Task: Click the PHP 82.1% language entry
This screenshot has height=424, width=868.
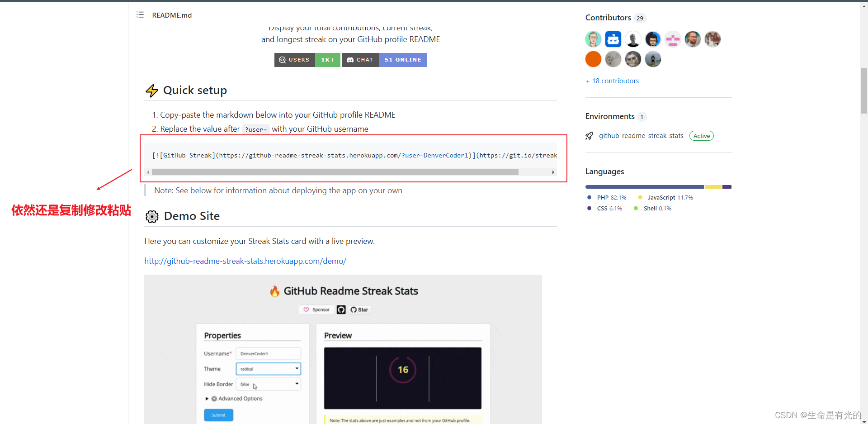Action: point(607,198)
